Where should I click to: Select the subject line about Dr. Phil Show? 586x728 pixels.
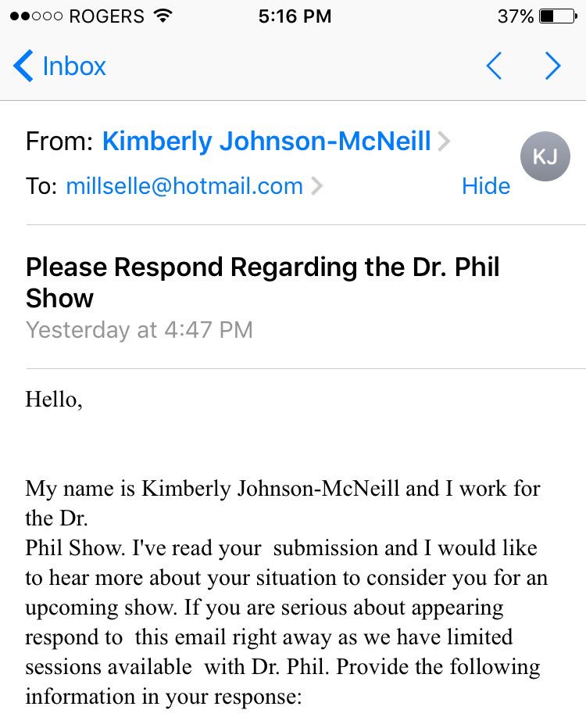click(263, 282)
